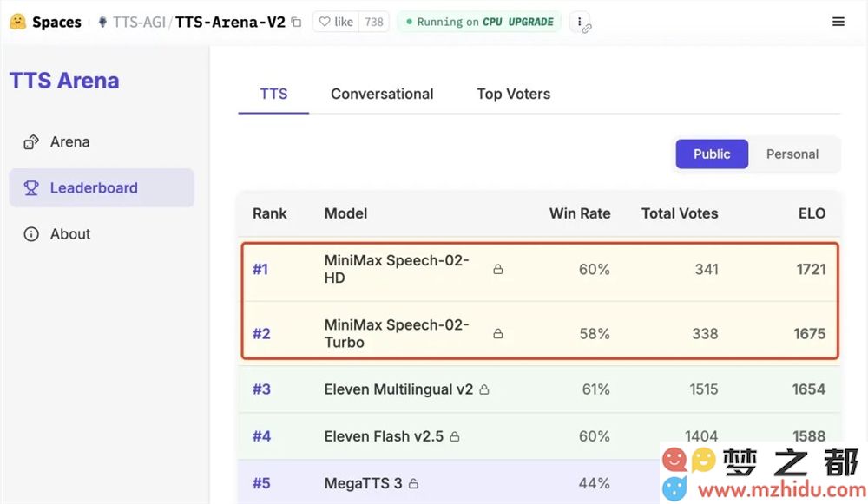The height and width of the screenshot is (504, 868).
Task: Click the Leaderboard trophy icon
Action: coord(31,187)
